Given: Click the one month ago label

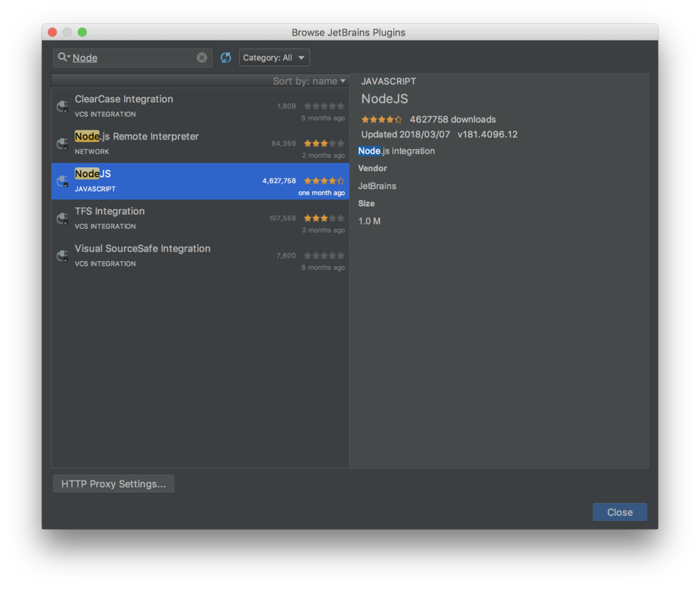Looking at the screenshot, I should [x=321, y=193].
